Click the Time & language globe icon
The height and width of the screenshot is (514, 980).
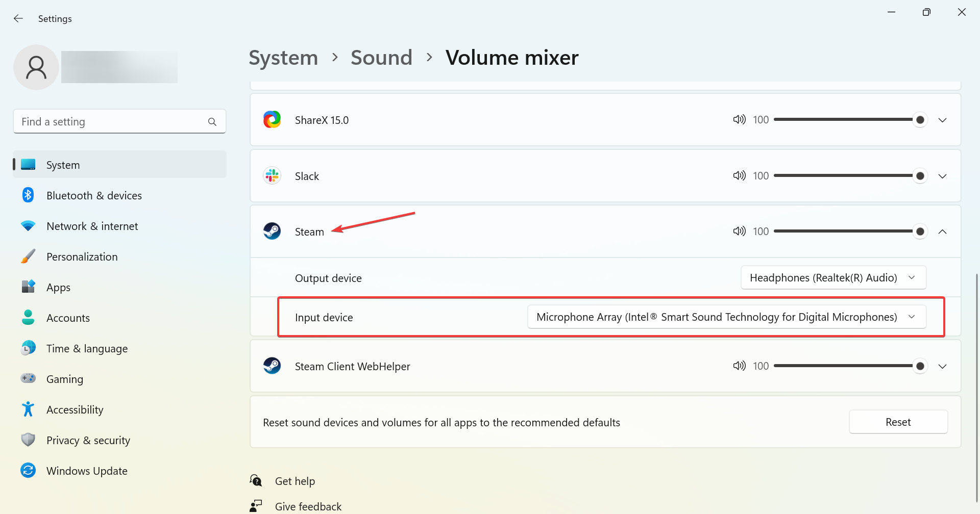[x=28, y=348]
